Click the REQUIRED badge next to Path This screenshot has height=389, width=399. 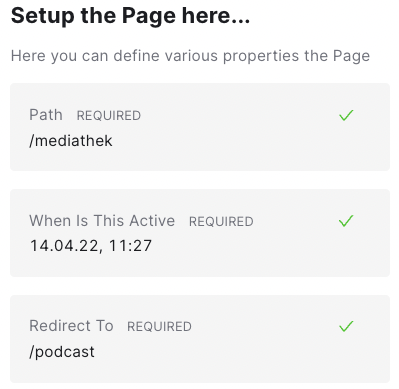pyautogui.click(x=109, y=116)
